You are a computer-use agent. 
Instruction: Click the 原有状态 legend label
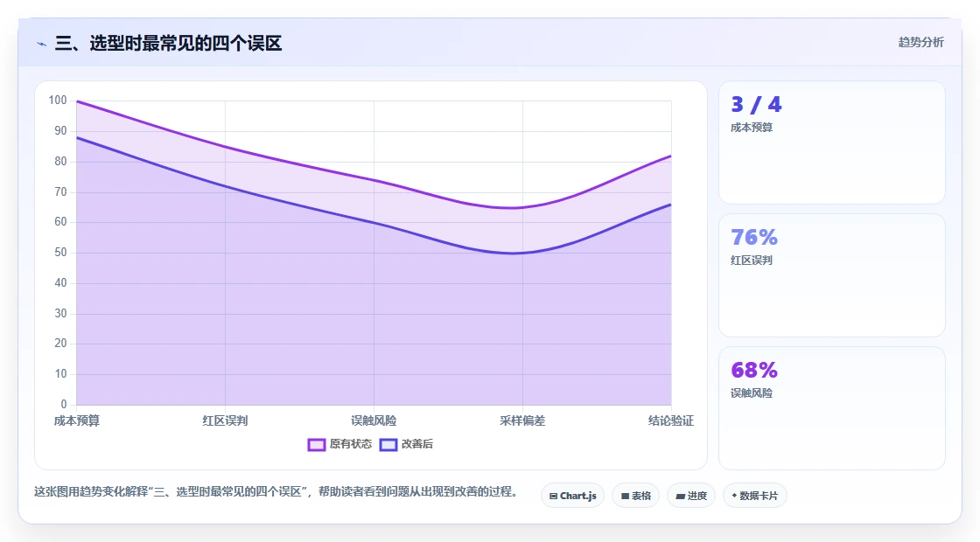pos(351,444)
